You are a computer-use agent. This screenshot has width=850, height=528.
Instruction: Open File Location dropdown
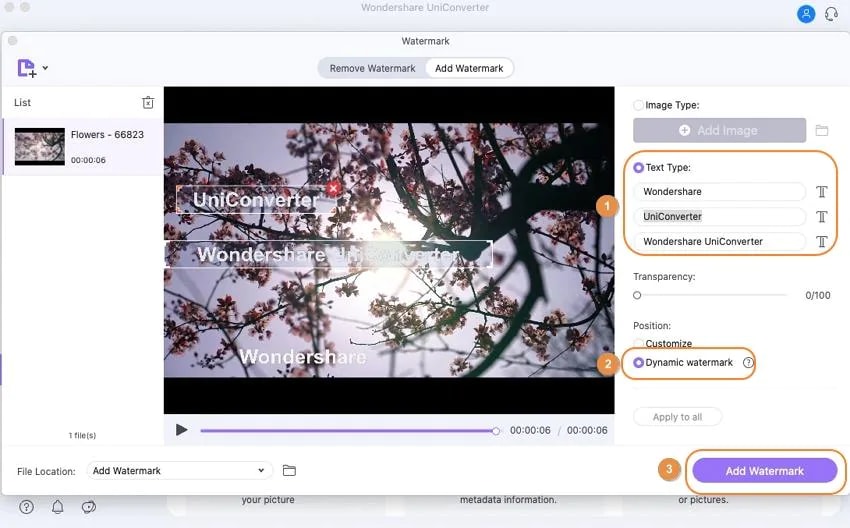tap(178, 471)
